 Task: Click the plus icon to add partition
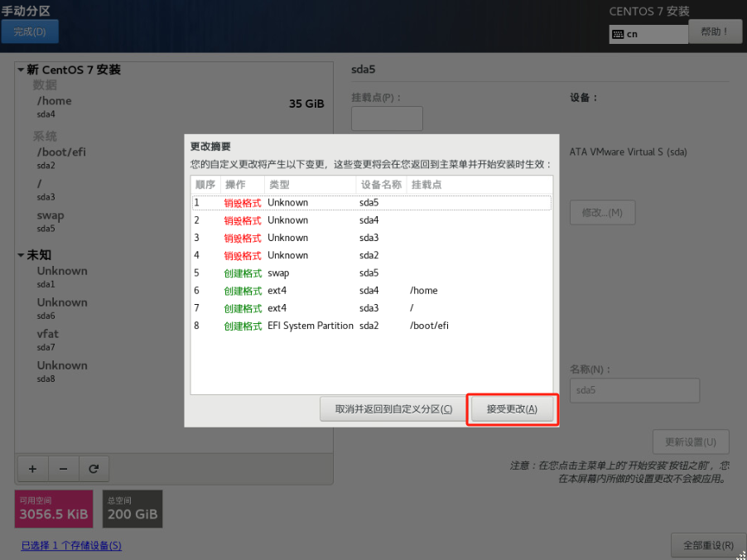tap(32, 469)
